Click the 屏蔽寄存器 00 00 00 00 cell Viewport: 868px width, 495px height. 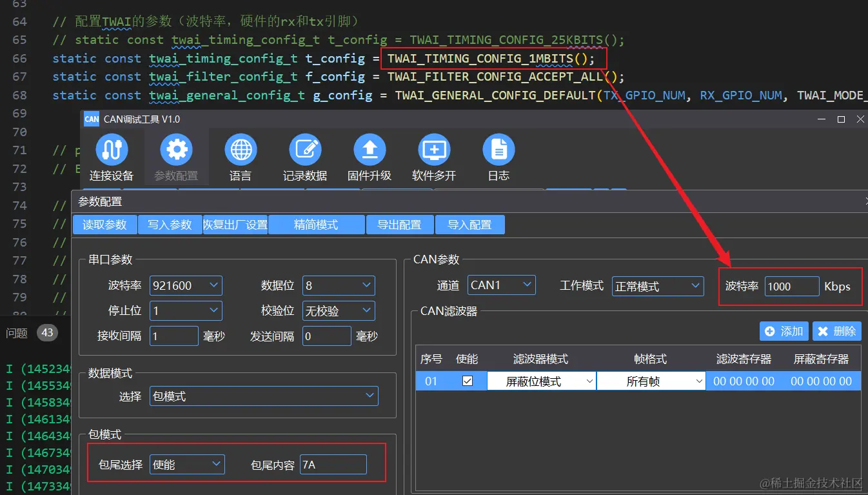(822, 381)
